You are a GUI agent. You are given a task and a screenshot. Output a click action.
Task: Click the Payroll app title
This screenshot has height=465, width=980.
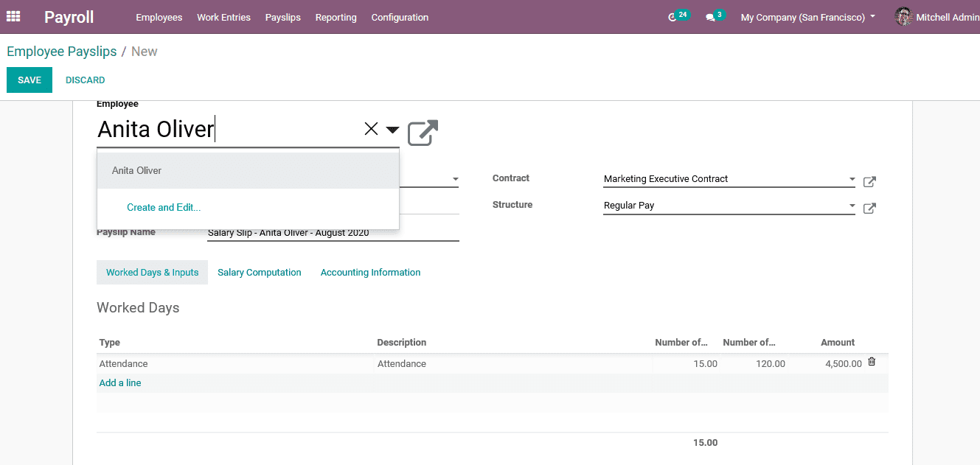[69, 17]
